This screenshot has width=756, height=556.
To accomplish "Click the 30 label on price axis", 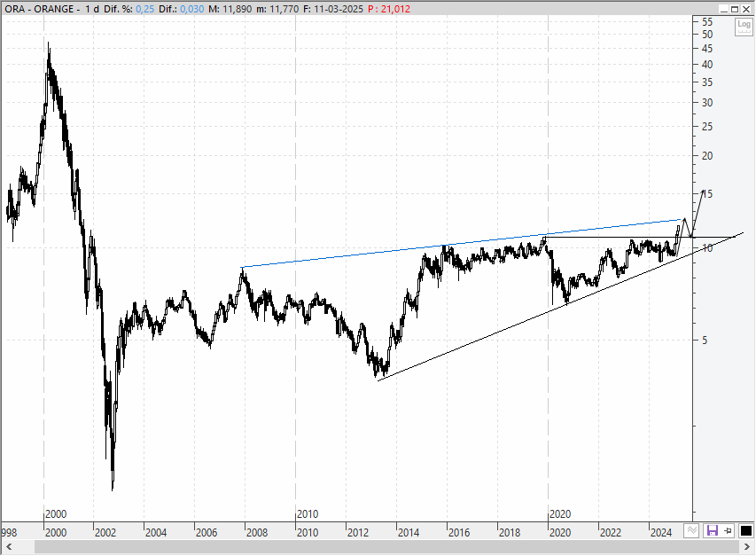I will click(707, 103).
